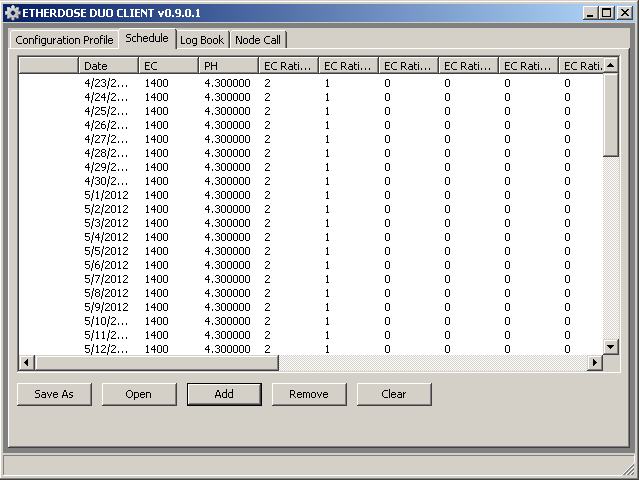Open the Node Call tab
639x480 pixels.
click(x=258, y=40)
